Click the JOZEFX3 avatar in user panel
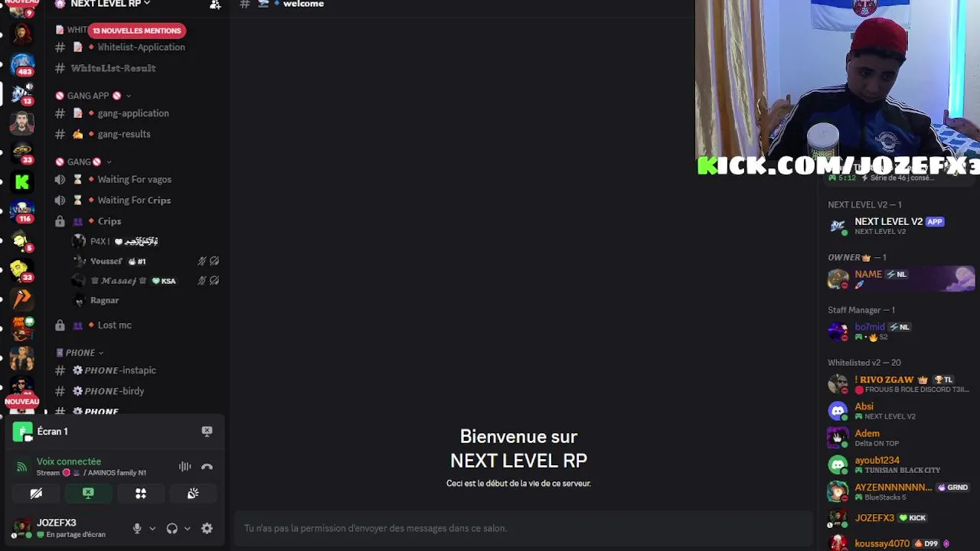The width and height of the screenshot is (980, 551). coord(22,527)
